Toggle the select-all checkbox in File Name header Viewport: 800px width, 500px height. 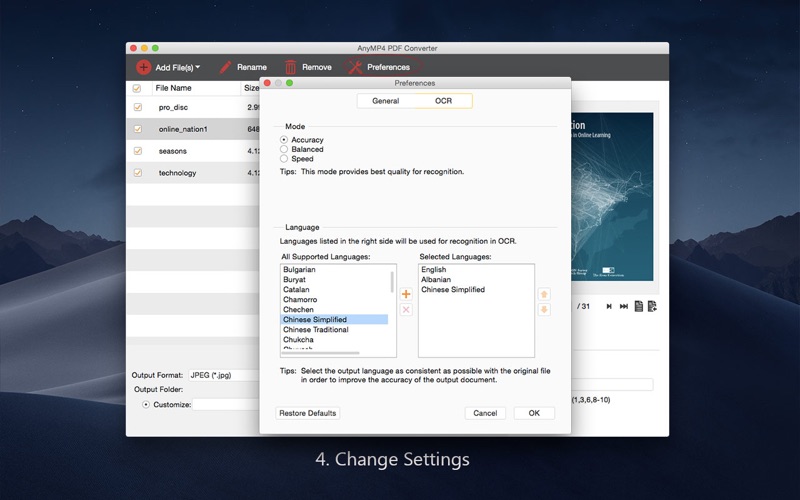(x=137, y=88)
